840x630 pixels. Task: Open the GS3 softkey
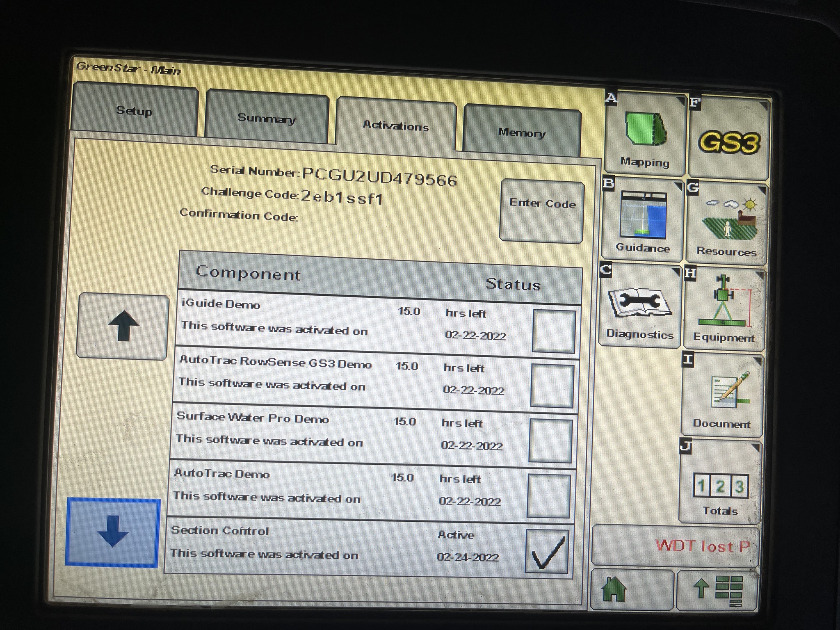coord(729,139)
